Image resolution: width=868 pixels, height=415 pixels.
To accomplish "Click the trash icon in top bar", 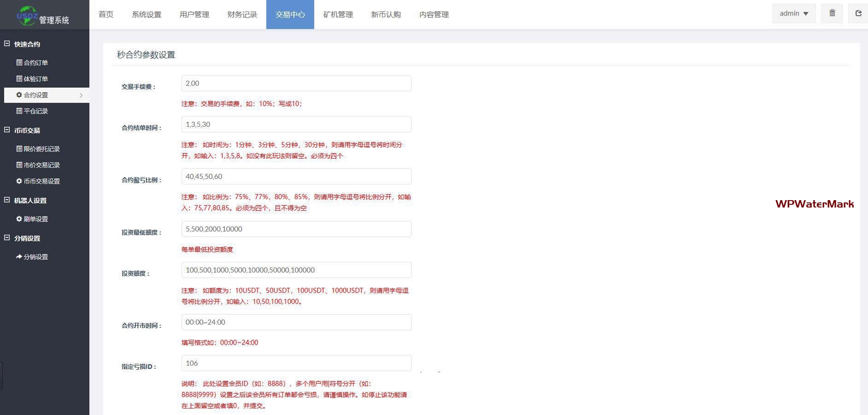I will point(832,13).
